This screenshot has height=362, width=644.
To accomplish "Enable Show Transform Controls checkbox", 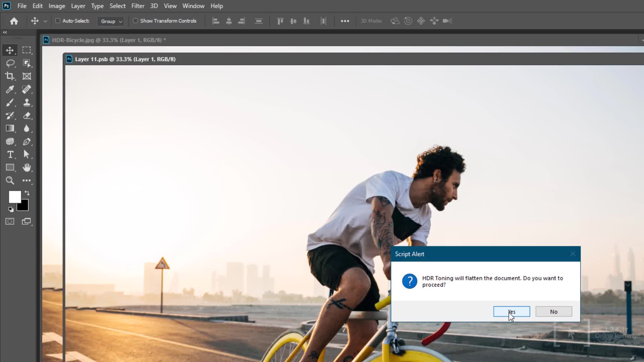I will (136, 21).
